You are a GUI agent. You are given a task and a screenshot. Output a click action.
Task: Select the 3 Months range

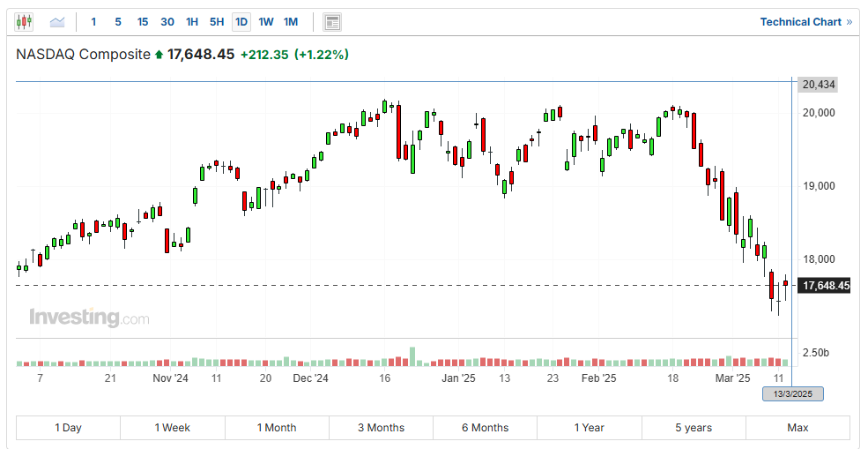[x=381, y=428]
